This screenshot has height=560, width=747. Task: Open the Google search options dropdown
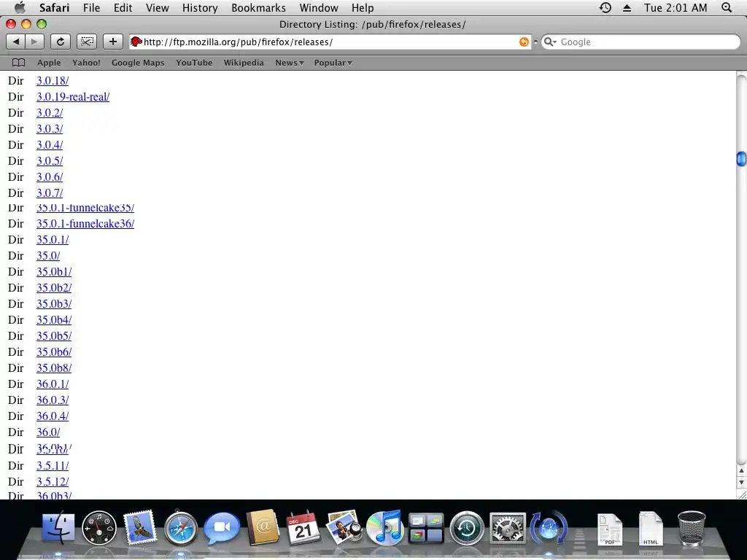[551, 42]
